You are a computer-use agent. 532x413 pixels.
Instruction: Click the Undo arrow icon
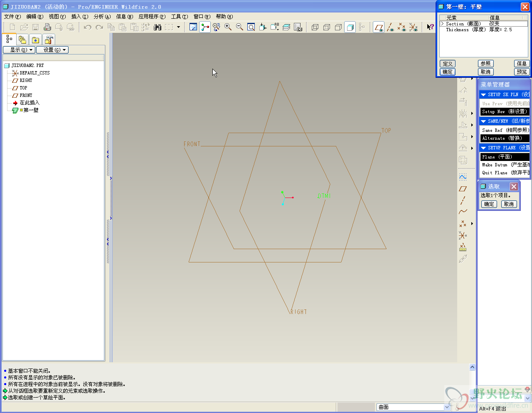pos(87,27)
